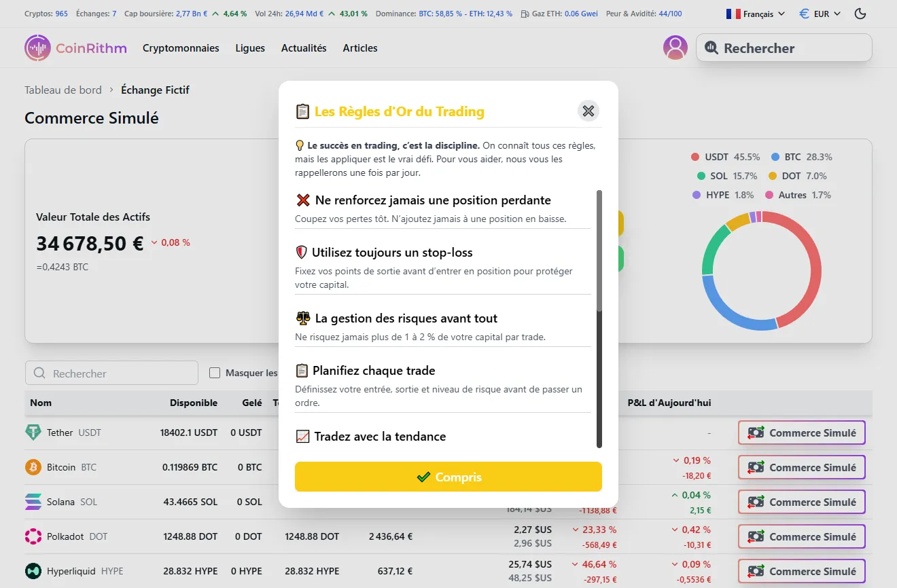The image size is (897, 588).
Task: Click the CoinRithm logo icon
Action: (x=37, y=48)
